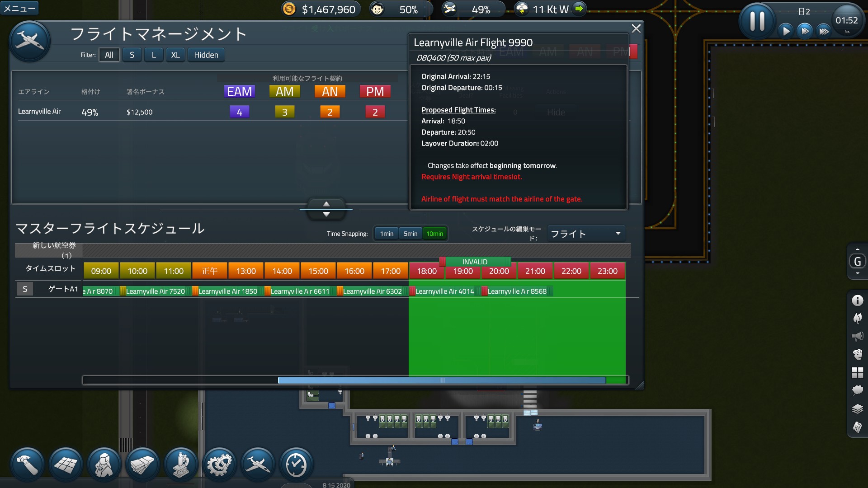Screen dimensions: 868x488
Task: Open the construction hammer tool
Action: 27,464
